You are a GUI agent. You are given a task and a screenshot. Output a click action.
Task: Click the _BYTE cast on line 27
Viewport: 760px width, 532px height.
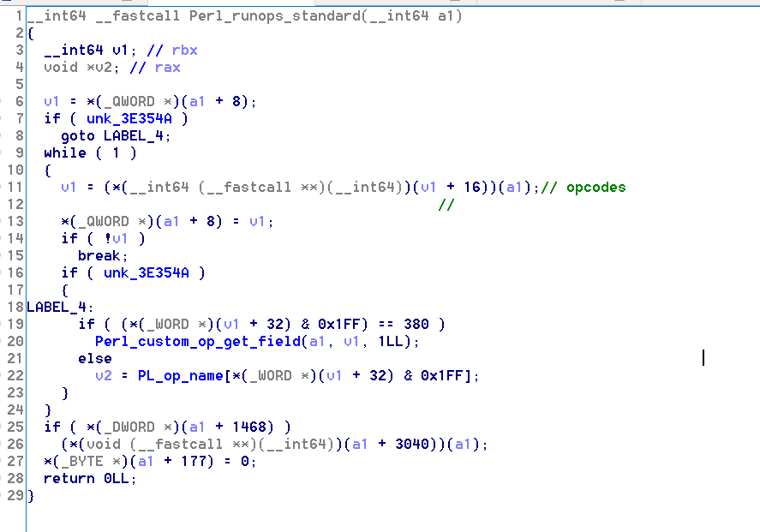(82, 461)
